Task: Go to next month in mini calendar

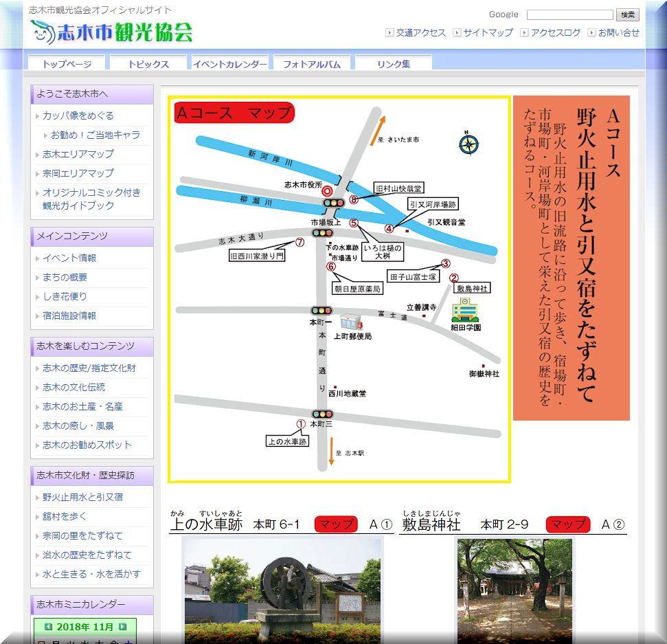Action: pyautogui.click(x=122, y=627)
